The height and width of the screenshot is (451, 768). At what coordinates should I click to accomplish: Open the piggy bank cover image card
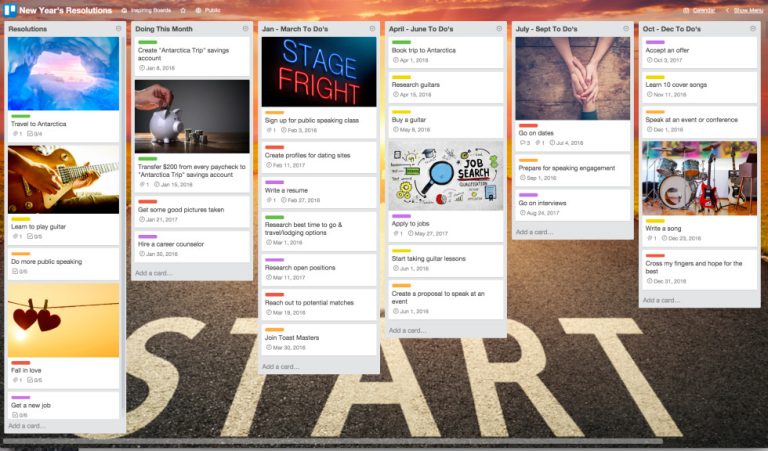point(192,117)
